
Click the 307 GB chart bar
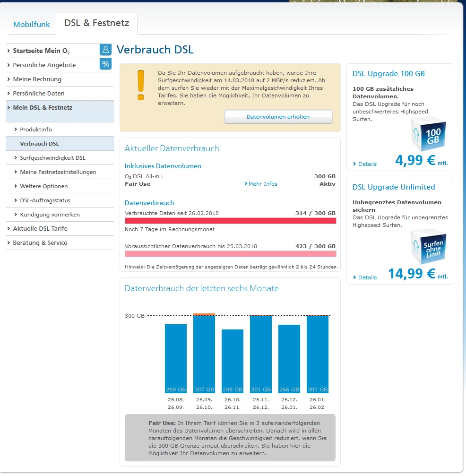[204, 354]
